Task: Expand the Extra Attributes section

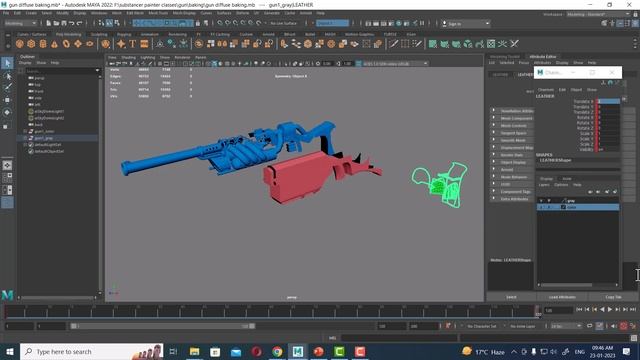Action: pyautogui.click(x=493, y=199)
